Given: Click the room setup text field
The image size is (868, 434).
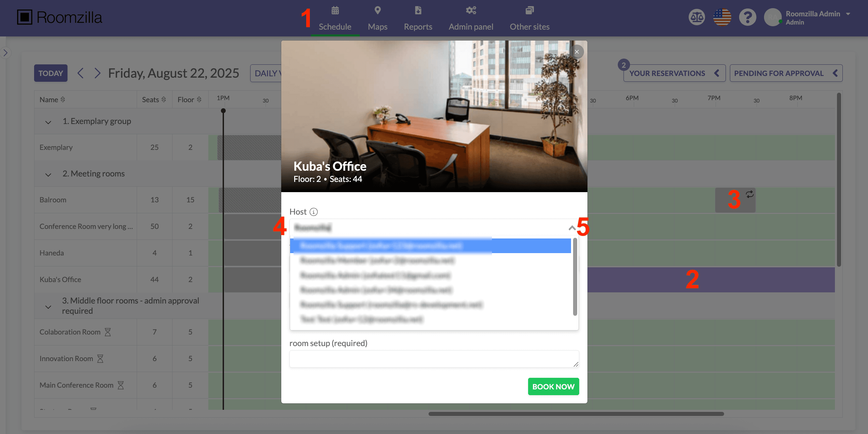Looking at the screenshot, I should pos(434,359).
